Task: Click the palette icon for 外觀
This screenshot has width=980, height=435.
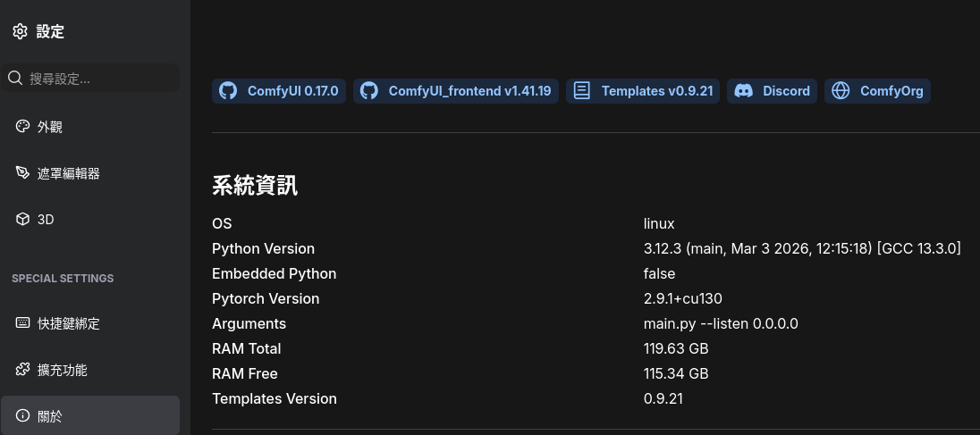Action: click(23, 127)
